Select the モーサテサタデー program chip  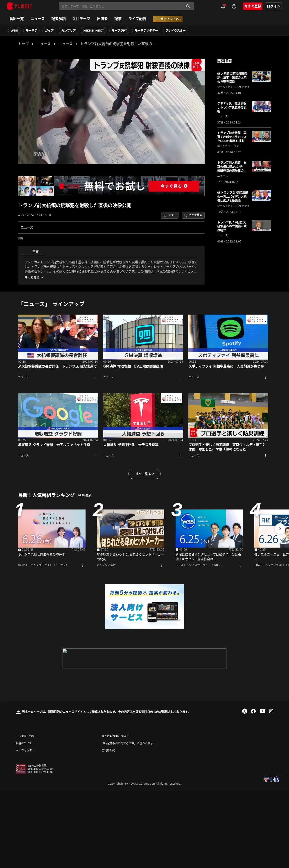pyautogui.click(x=146, y=31)
